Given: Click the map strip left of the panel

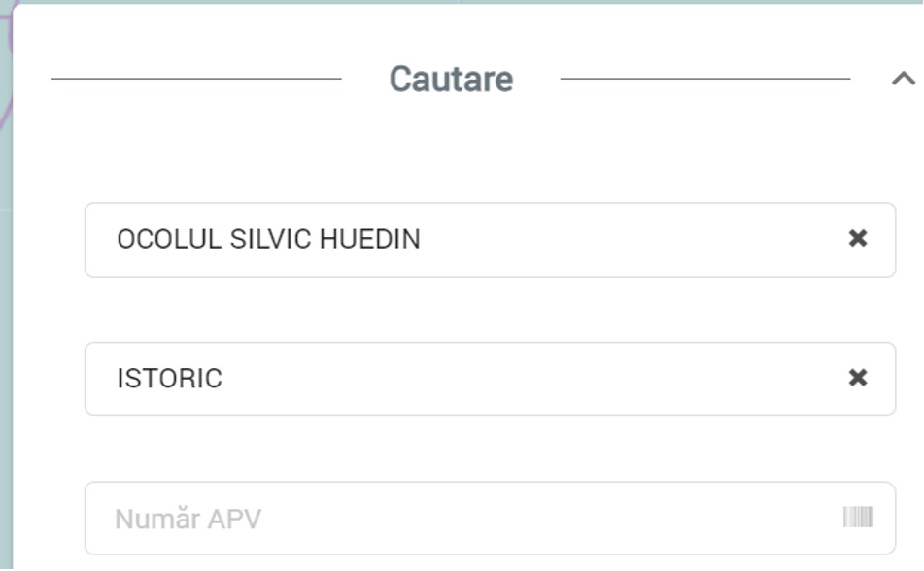Looking at the screenshot, I should (x=6, y=353).
